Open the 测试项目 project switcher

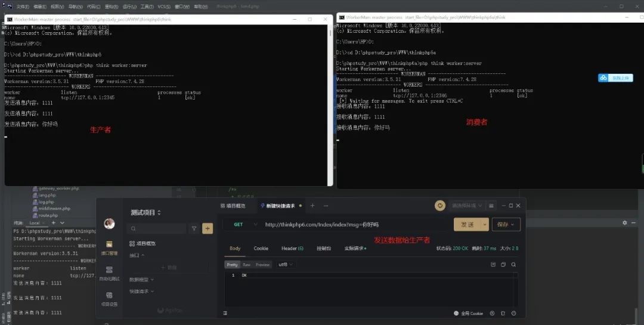(146, 212)
